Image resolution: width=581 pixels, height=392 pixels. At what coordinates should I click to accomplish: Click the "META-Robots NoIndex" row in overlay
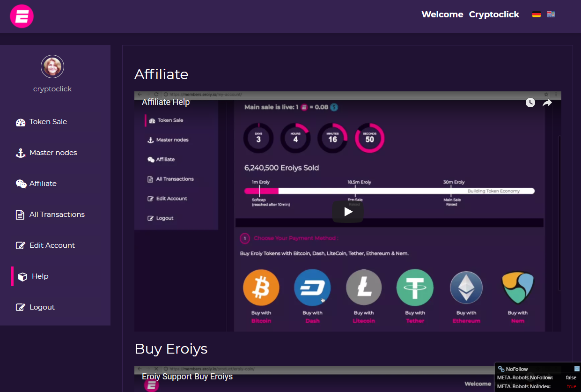pos(537,386)
